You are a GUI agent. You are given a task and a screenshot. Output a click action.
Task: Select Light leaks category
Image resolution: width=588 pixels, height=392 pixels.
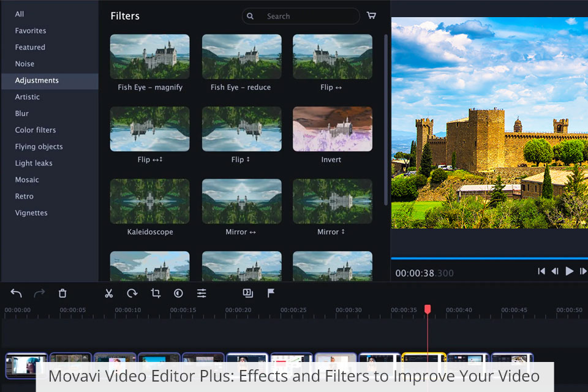click(x=33, y=163)
